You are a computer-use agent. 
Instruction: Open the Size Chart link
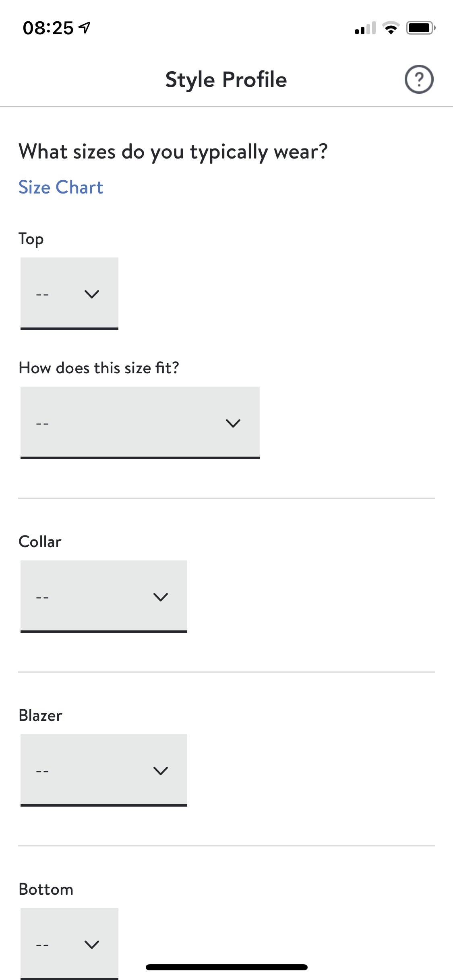(61, 187)
